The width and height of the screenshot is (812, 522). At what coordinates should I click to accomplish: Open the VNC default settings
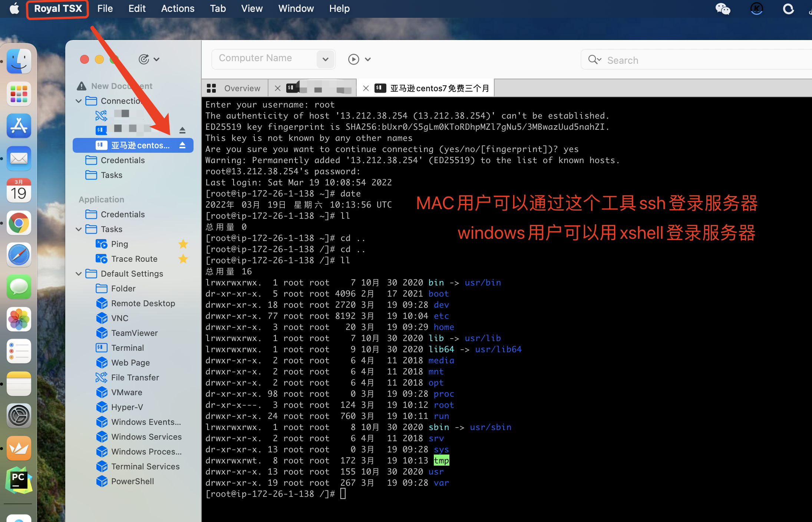pos(119,318)
